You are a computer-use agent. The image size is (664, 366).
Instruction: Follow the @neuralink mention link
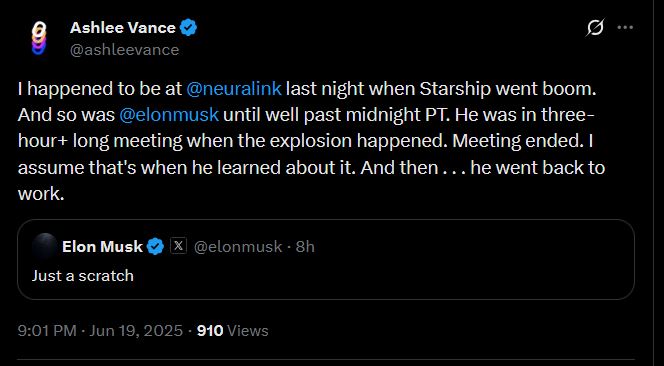234,89
